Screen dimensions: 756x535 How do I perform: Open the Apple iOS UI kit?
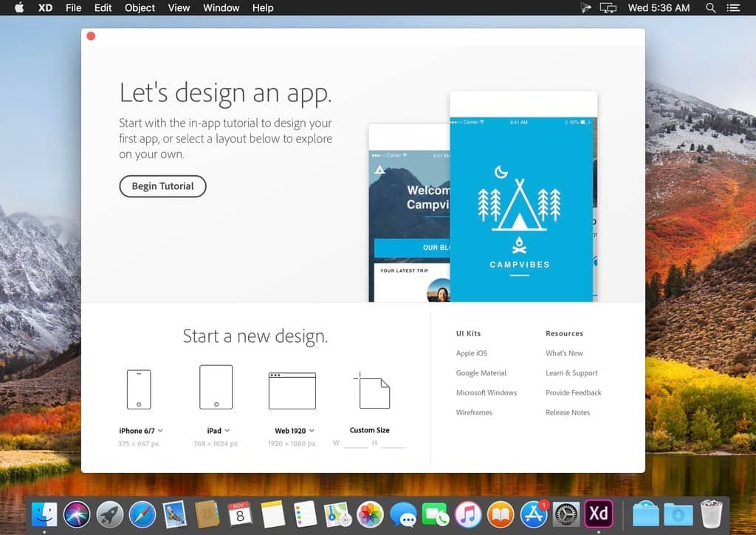(471, 352)
